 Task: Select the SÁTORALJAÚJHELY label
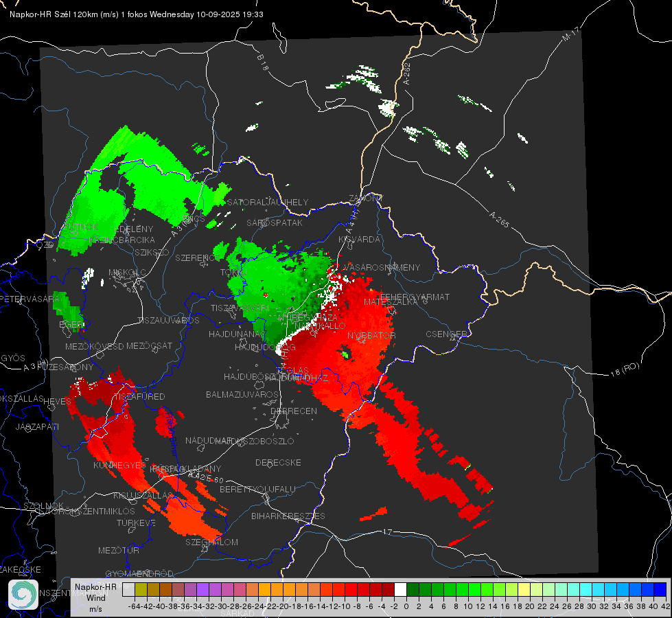point(268,202)
